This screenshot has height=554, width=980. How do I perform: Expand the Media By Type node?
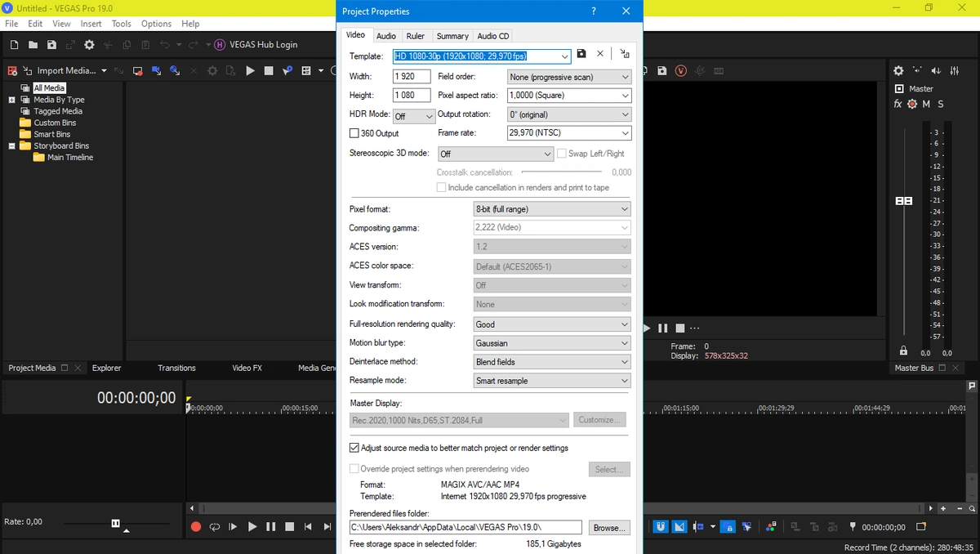[12, 100]
